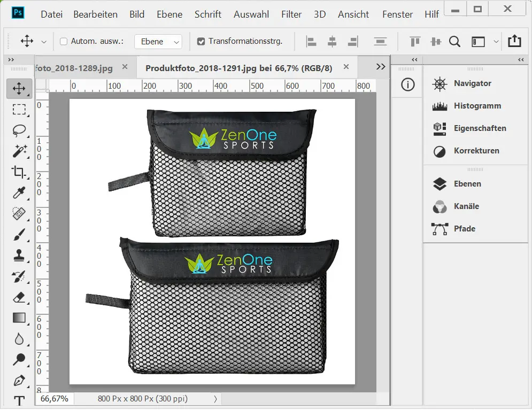This screenshot has height=410, width=532.
Task: Select the Eraser tool
Action: click(x=19, y=297)
